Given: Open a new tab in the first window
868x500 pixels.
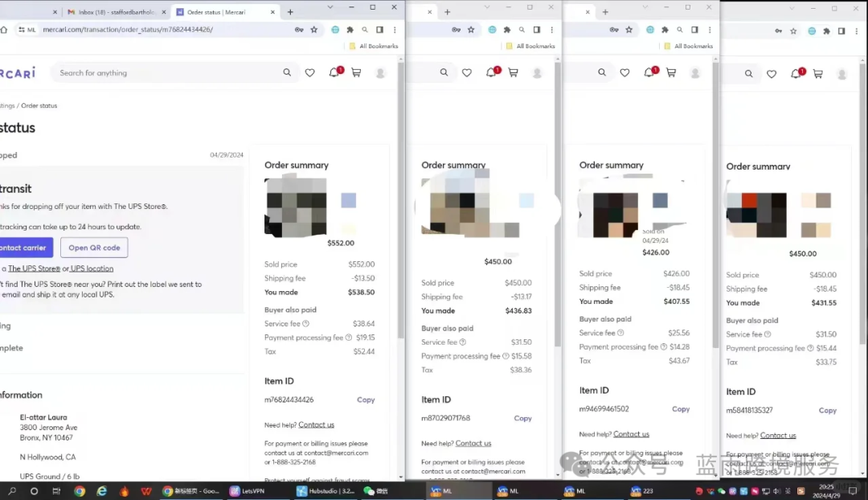Looking at the screenshot, I should (x=290, y=11).
